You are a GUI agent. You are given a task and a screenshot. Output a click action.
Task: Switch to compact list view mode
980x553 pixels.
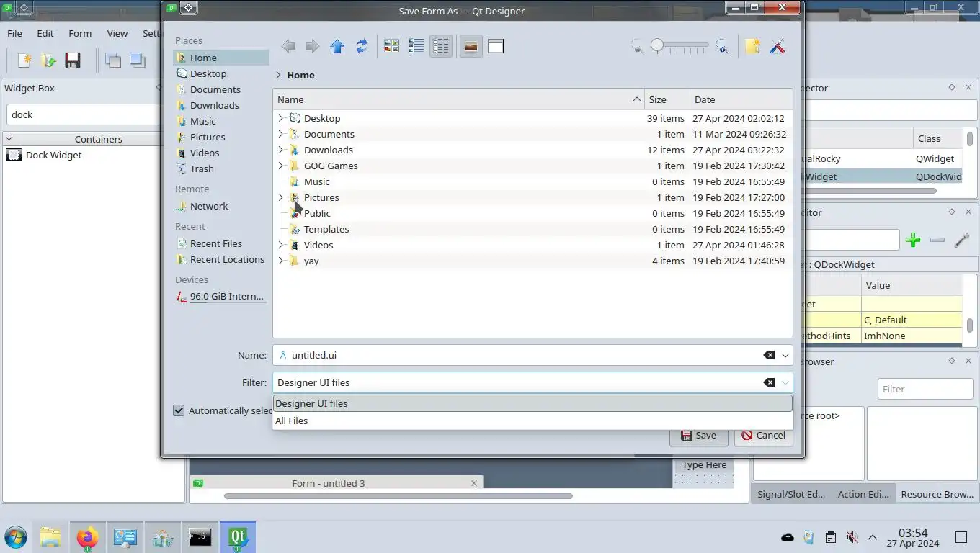point(416,46)
